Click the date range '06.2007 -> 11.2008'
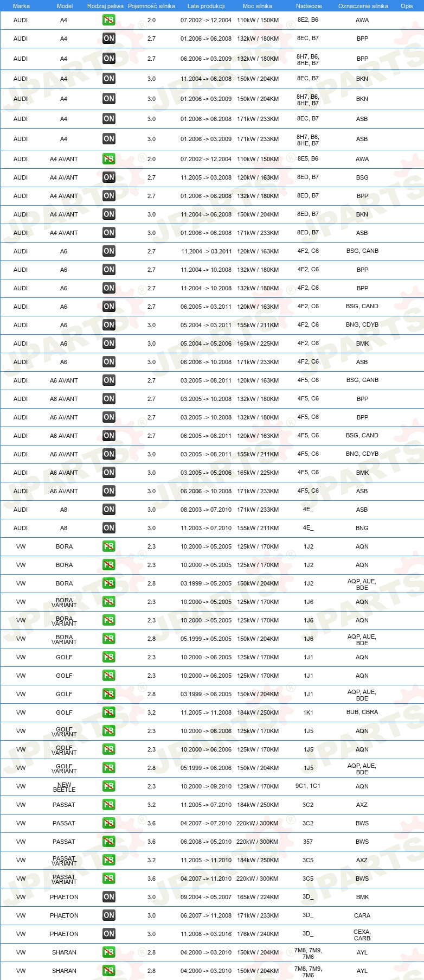Image resolution: width=424 pixels, height=980 pixels. (x=206, y=915)
